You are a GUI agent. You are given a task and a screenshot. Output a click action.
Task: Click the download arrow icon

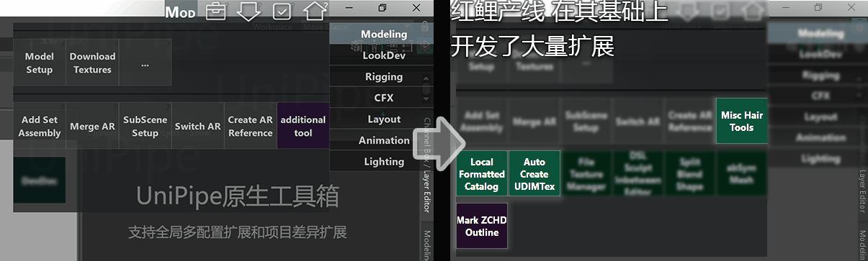248,12
